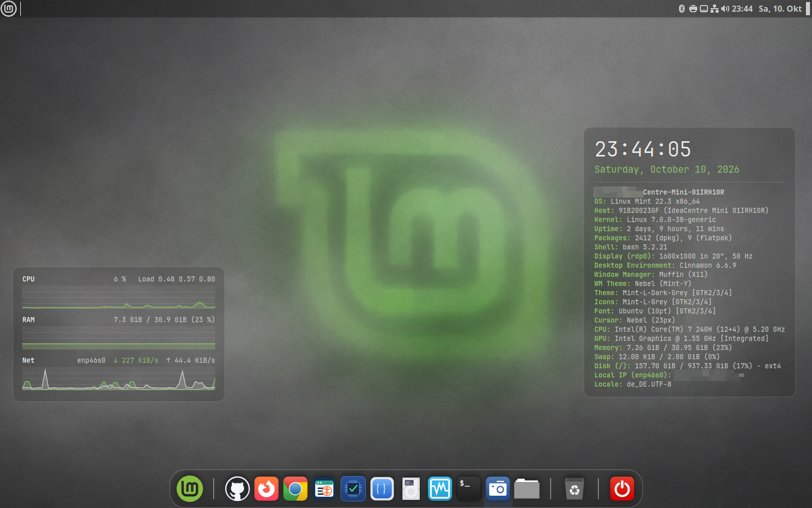Click the 'Packages: 2412 (dpkg), 9 (flatpak)' line
This screenshot has width=812, height=508.
click(x=663, y=238)
